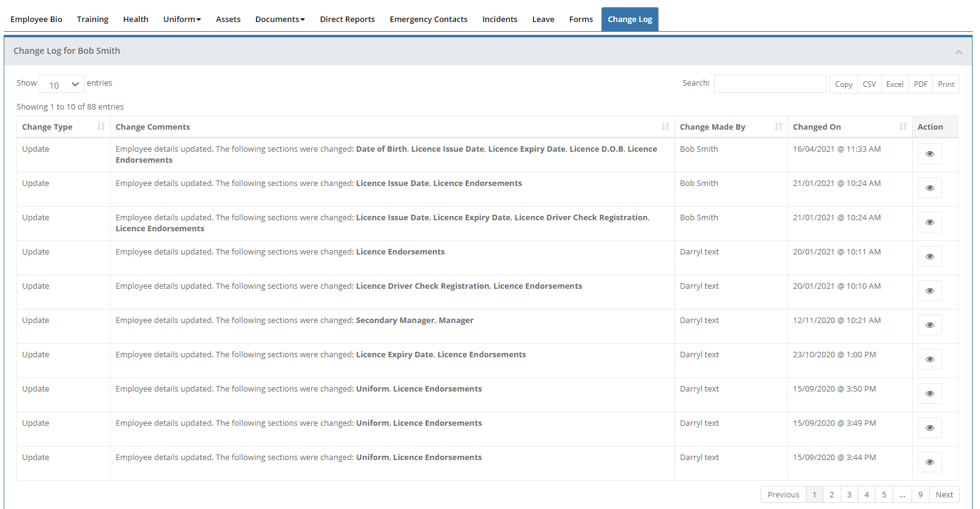
Task: Export the change log as PDF
Action: pyautogui.click(x=920, y=84)
